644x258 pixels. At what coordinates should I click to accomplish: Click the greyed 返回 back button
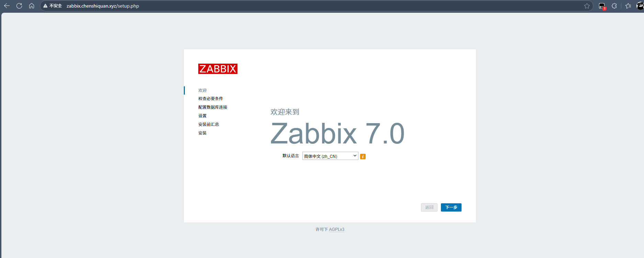click(429, 207)
